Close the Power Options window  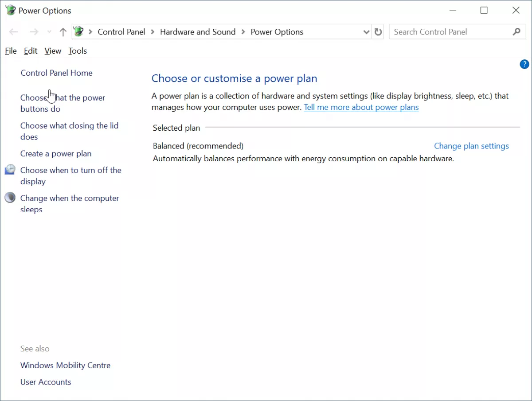pyautogui.click(x=516, y=10)
